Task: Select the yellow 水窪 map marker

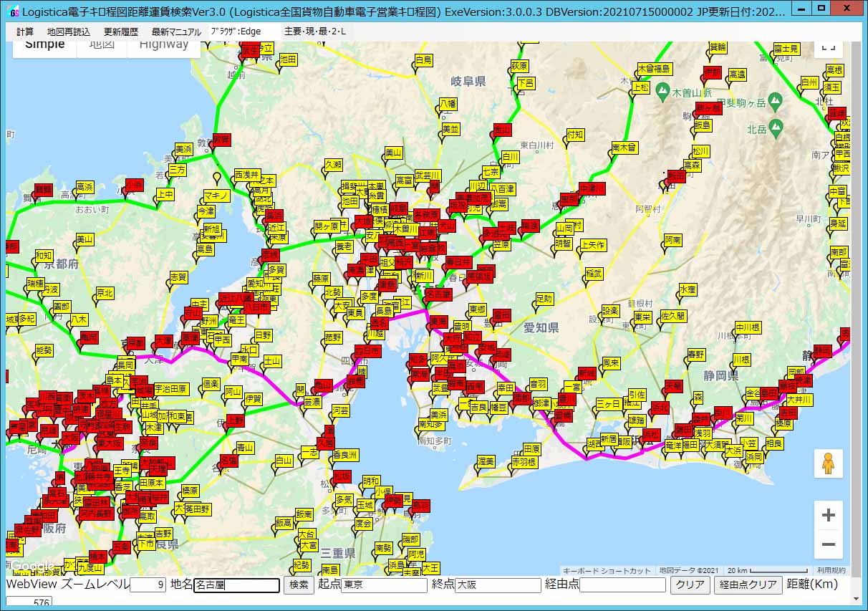Action: point(687,290)
